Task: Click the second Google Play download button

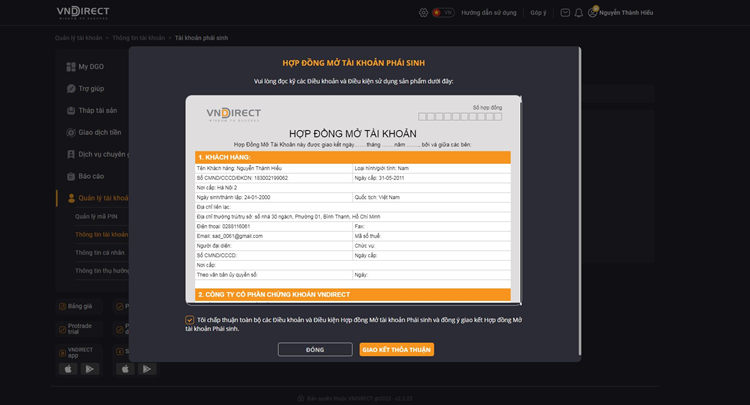Action: [147, 369]
